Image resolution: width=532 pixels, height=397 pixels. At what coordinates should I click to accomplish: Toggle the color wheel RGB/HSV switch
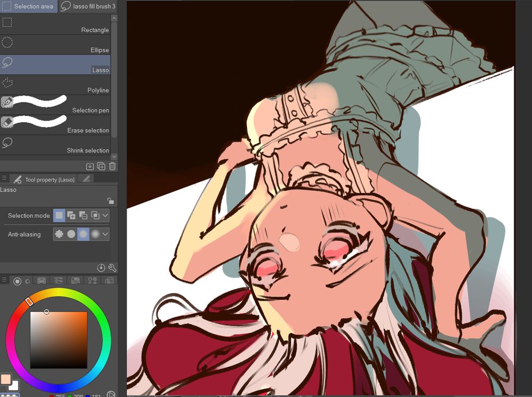(x=111, y=394)
